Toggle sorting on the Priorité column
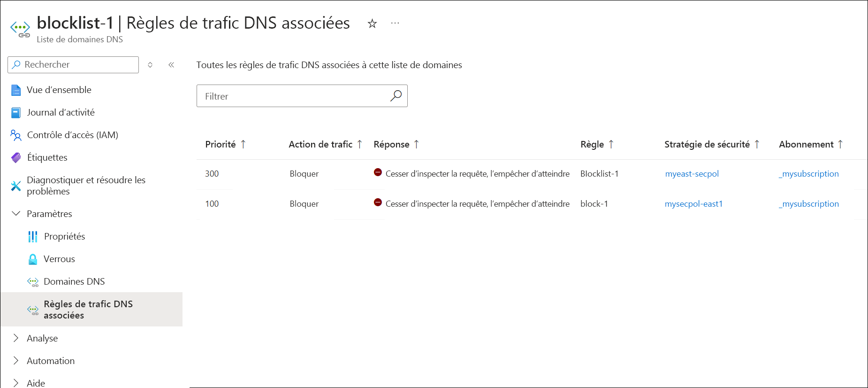Image resolution: width=868 pixels, height=388 pixels. [226, 144]
